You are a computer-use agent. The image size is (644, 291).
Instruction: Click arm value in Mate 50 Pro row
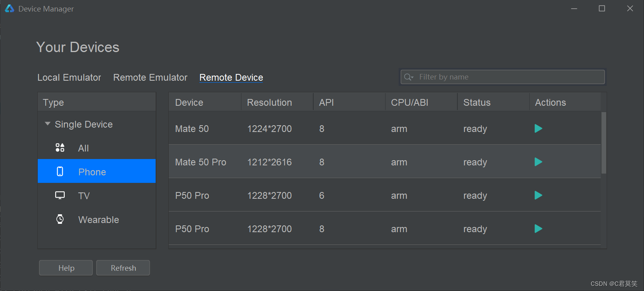399,162
